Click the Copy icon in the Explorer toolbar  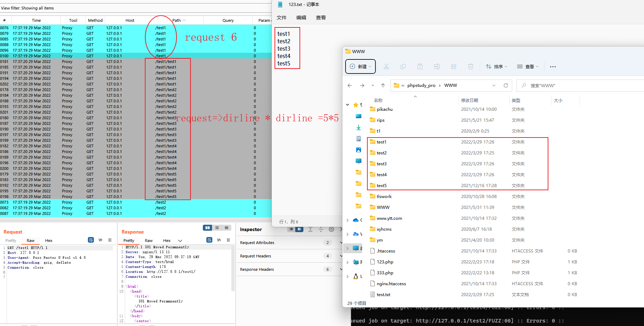[x=403, y=66]
